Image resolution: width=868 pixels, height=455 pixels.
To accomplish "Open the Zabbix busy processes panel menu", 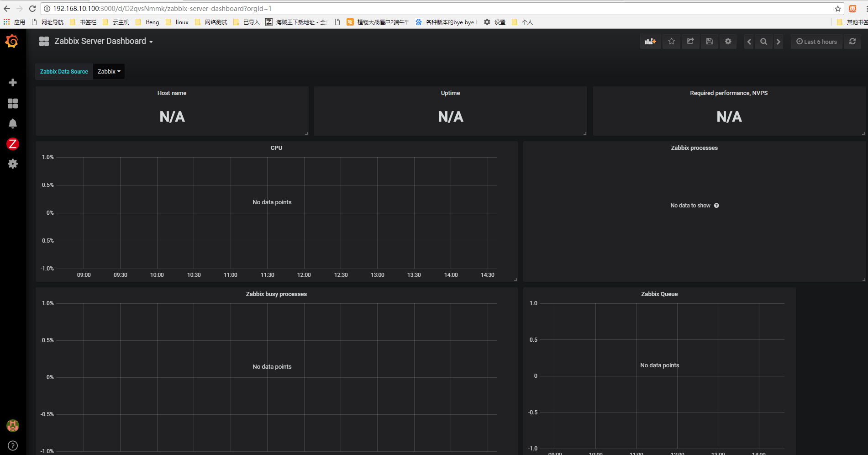I will [276, 294].
